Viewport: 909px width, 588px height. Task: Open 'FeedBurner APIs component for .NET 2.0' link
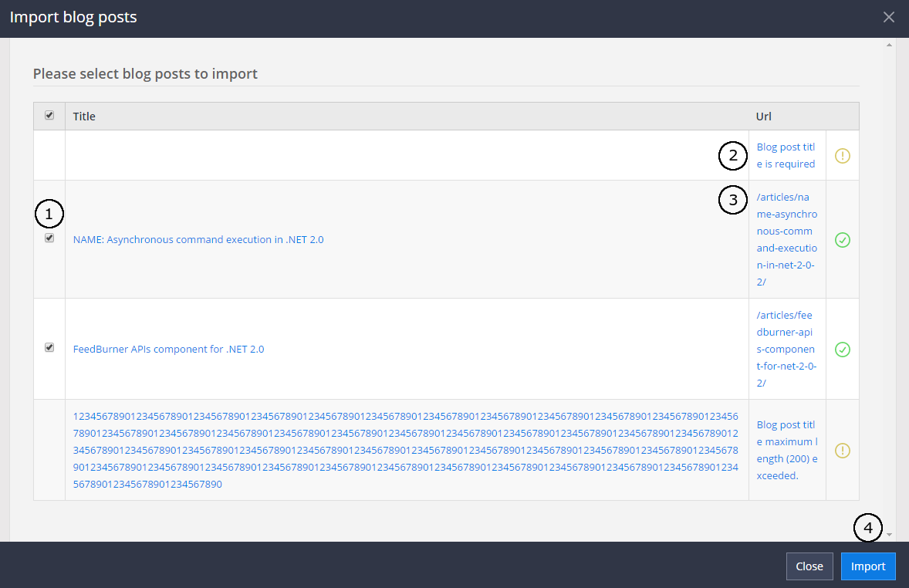tap(168, 350)
